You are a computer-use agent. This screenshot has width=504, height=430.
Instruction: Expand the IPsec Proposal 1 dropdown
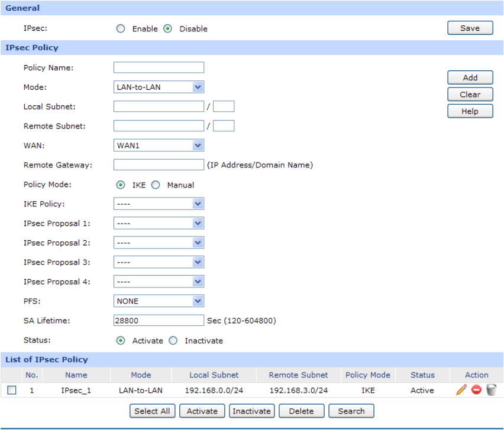click(159, 224)
